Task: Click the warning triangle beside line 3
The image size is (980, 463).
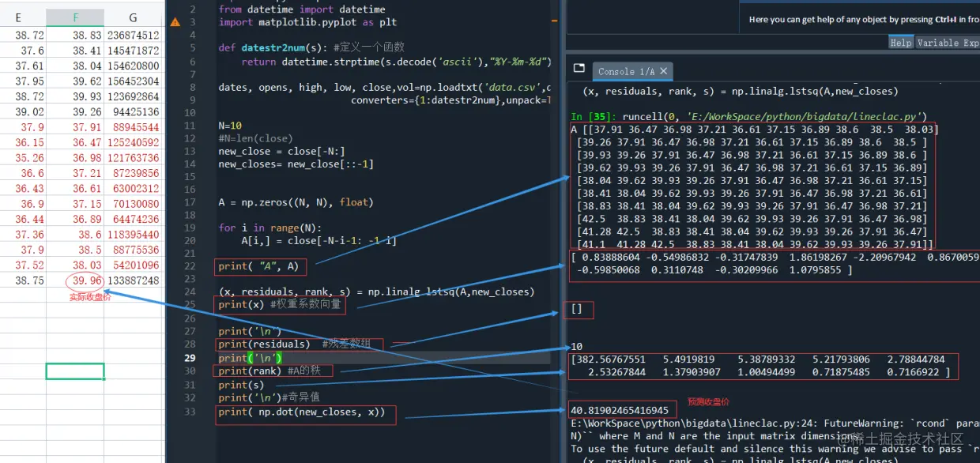Action: coord(174,21)
